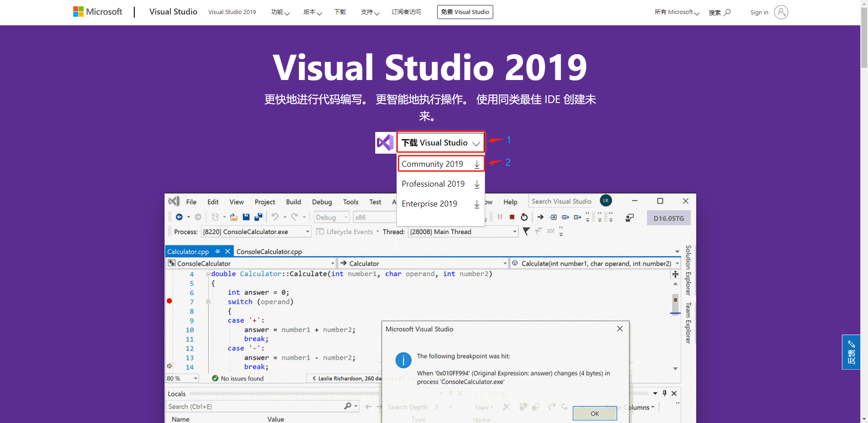Click the Visual Studio 2019 header link
This screenshot has height=423, width=868.
pyautogui.click(x=232, y=12)
